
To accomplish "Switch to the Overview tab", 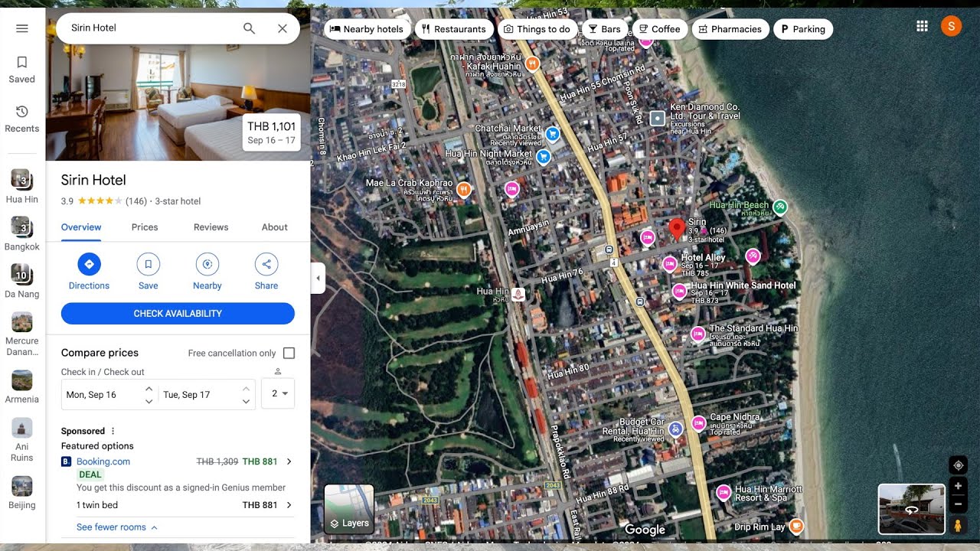I will pyautogui.click(x=81, y=227).
